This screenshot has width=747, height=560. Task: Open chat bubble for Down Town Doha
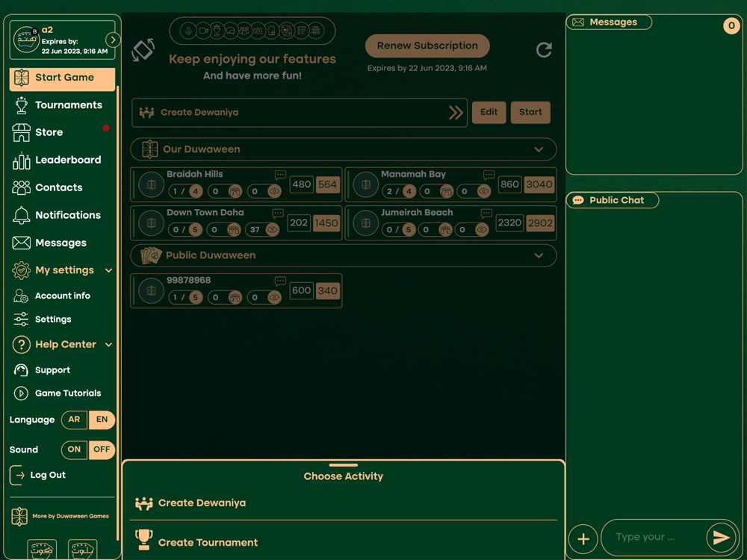tap(278, 213)
